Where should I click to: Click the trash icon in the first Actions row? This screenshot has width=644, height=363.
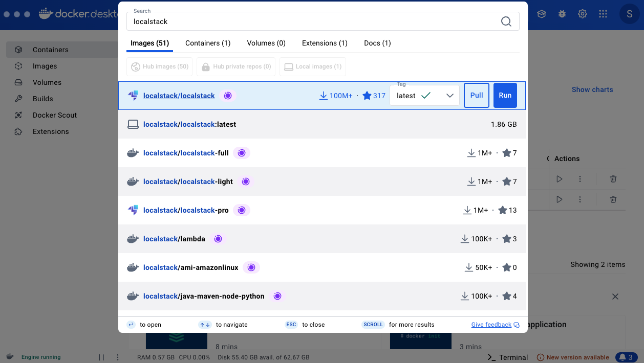coord(613,179)
